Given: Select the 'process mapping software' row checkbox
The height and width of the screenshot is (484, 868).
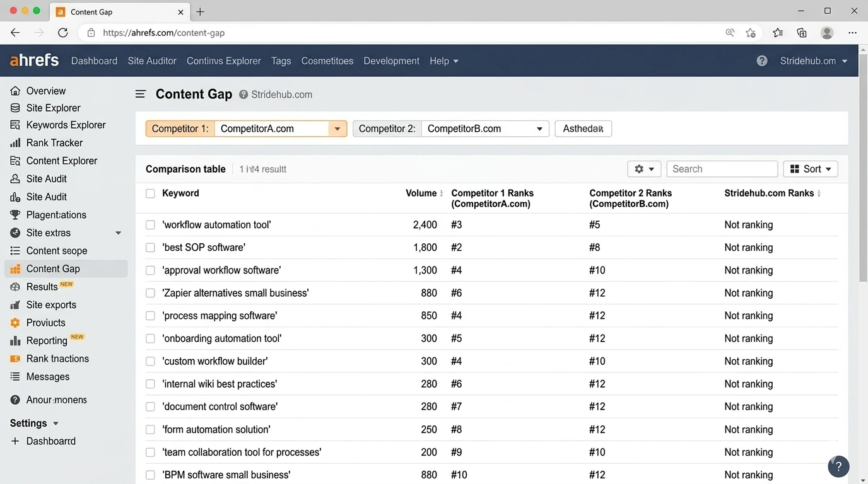Looking at the screenshot, I should 150,316.
